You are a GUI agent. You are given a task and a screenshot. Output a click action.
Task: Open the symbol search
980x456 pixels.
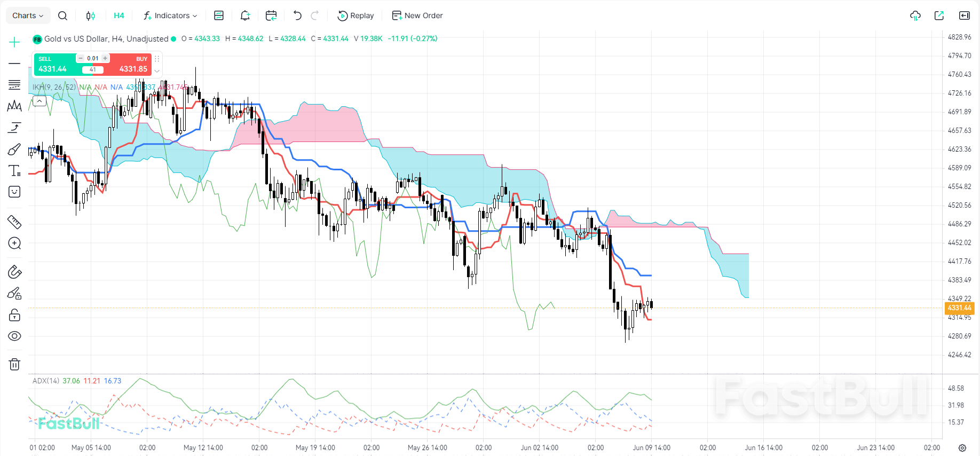(62, 15)
